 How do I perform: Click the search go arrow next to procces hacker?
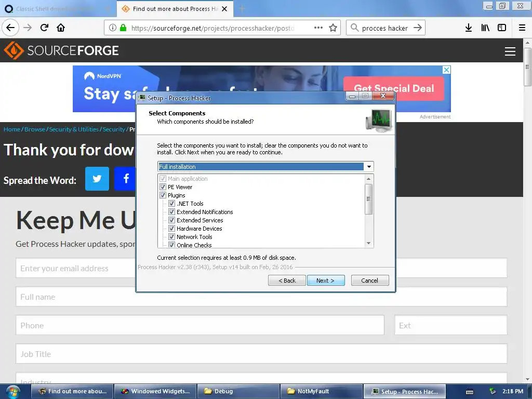point(418,28)
